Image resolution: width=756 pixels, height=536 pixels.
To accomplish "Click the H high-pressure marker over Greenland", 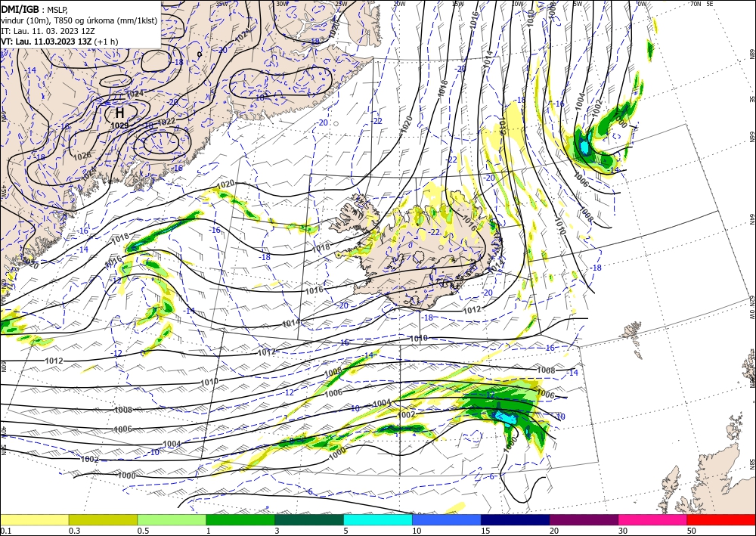I will (119, 113).
